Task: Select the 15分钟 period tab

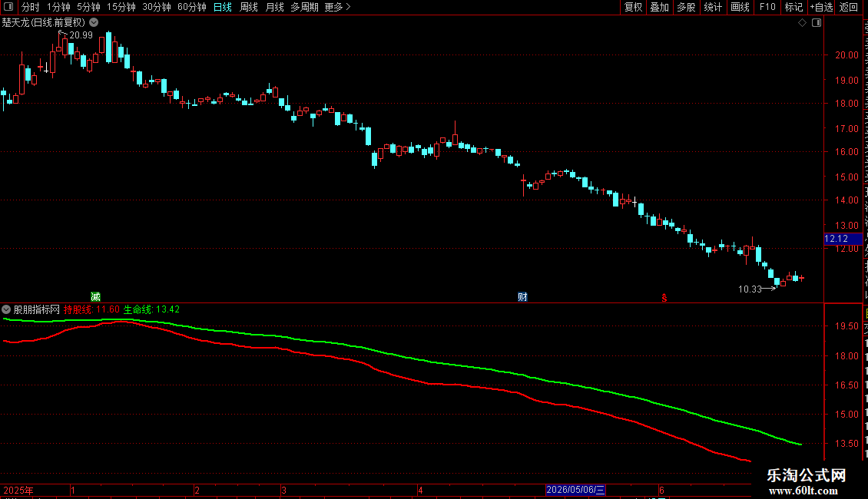Action: tap(121, 7)
